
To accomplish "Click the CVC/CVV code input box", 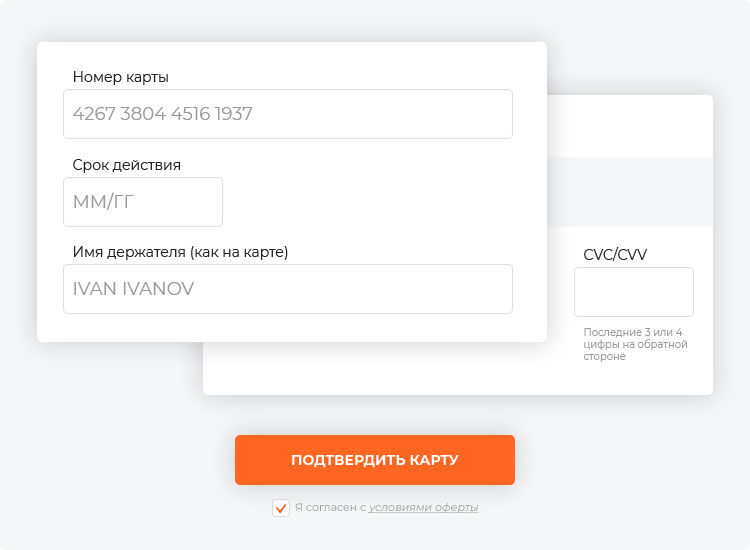I will coord(634,292).
